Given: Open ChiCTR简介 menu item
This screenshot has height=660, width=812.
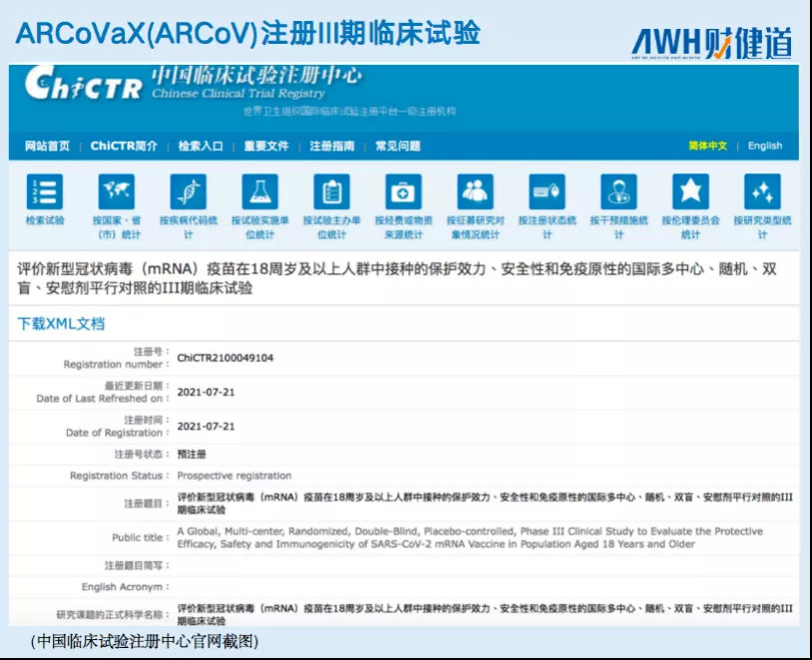Looking at the screenshot, I should click(x=124, y=146).
